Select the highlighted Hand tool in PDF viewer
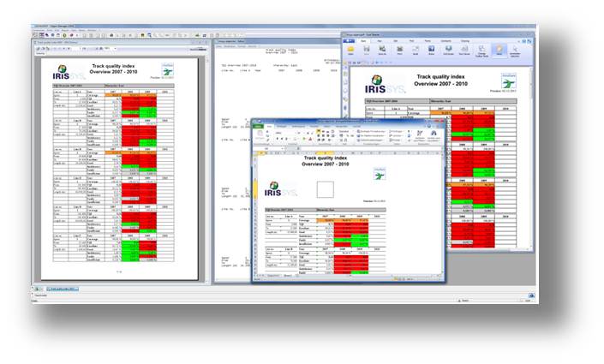 click(500, 49)
